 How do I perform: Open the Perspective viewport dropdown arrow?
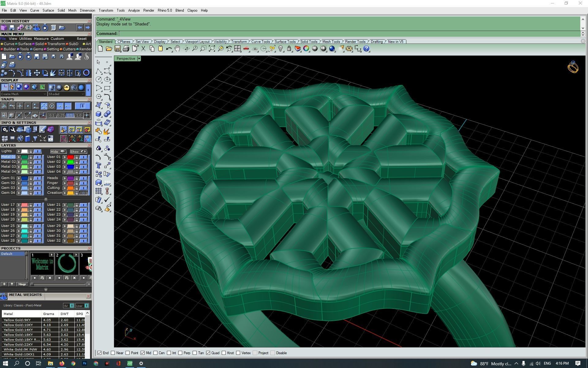tap(139, 59)
